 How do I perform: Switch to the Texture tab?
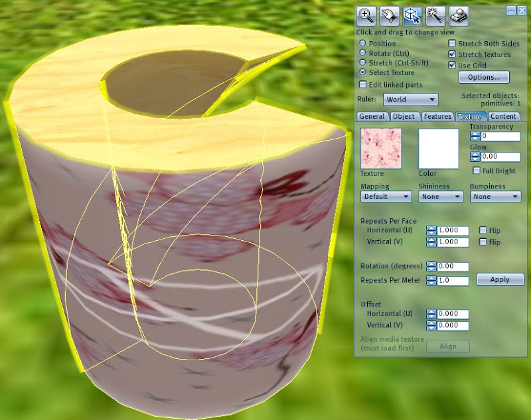[470, 116]
